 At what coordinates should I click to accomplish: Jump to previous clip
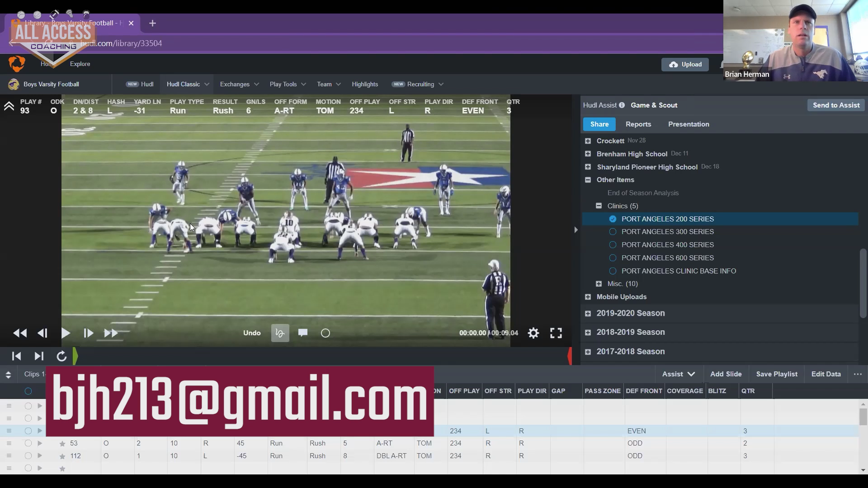tap(16, 357)
